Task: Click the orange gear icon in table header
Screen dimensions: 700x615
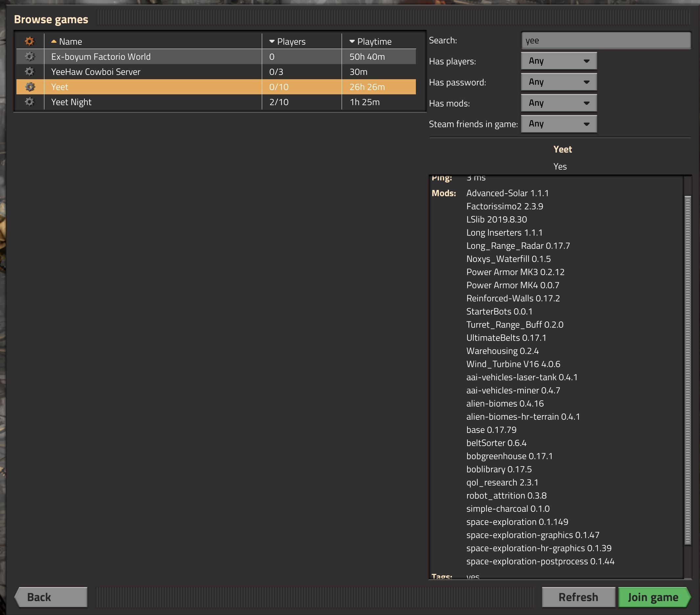Action: [x=30, y=41]
